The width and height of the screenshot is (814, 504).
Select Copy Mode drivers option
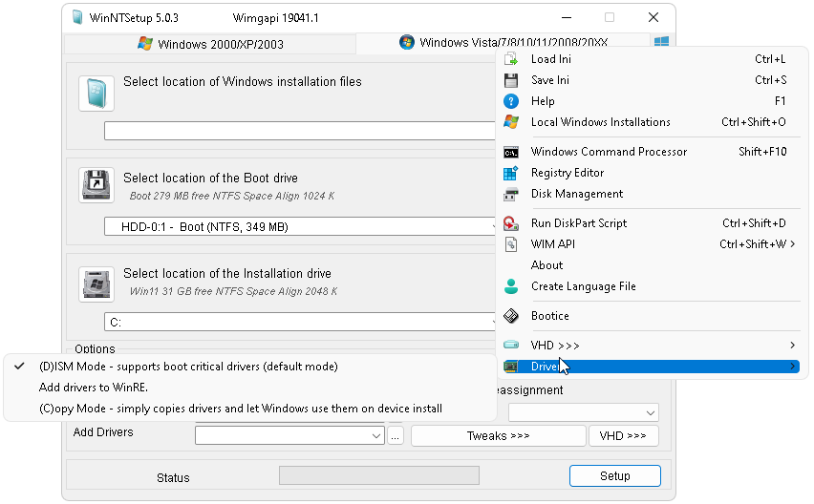click(x=250, y=409)
